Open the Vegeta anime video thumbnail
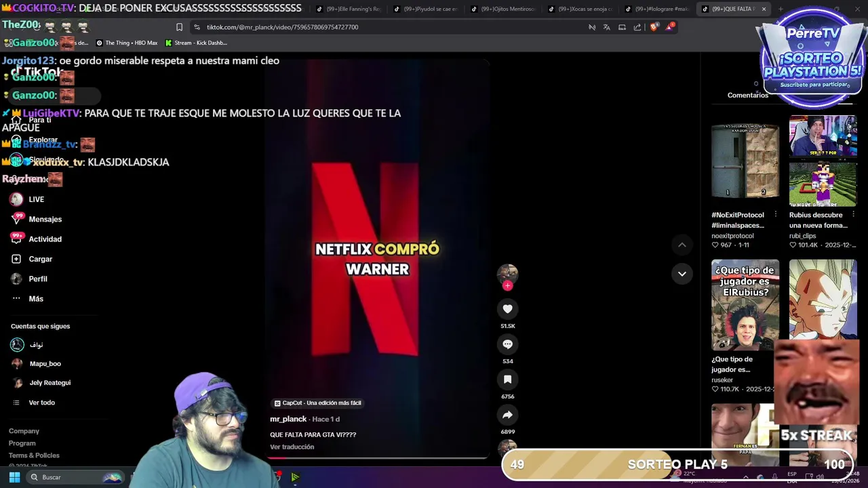 (x=823, y=300)
